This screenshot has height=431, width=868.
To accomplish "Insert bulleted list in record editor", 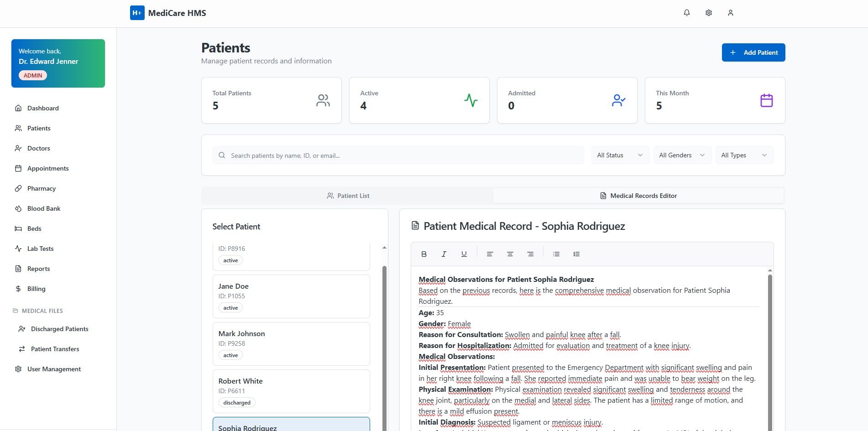I will pyautogui.click(x=556, y=254).
